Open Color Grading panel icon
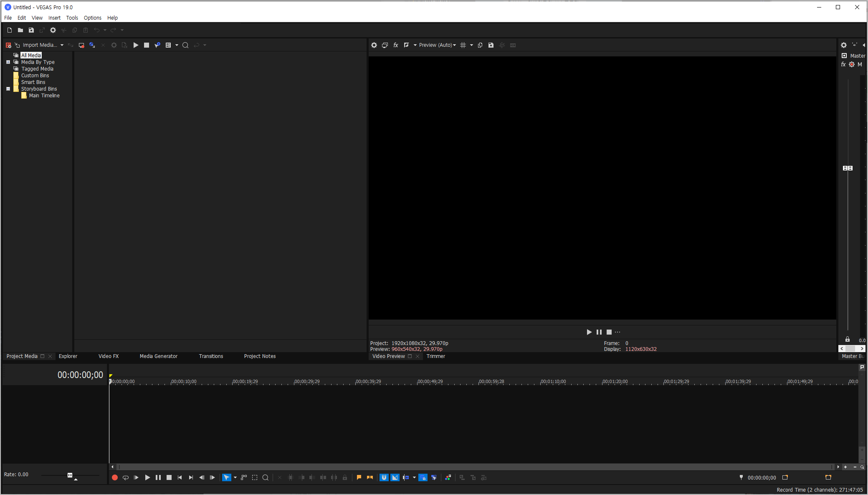The width and height of the screenshot is (868, 495). [x=448, y=477]
